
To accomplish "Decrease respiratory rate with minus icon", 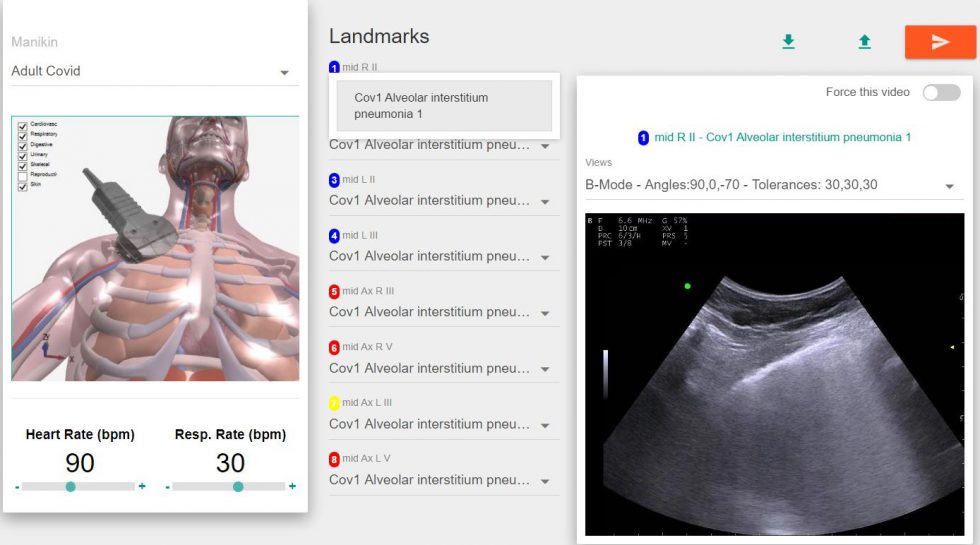I will click(168, 486).
